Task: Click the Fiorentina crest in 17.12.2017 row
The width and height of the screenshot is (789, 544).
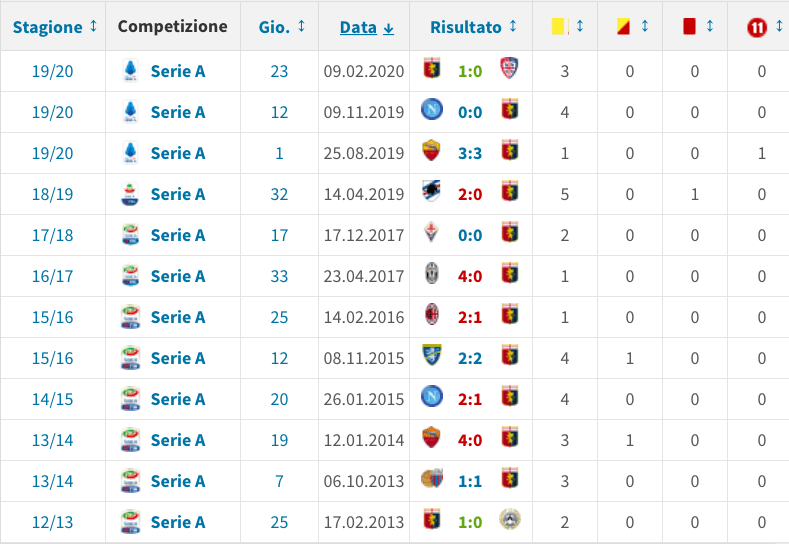Action: (432, 235)
